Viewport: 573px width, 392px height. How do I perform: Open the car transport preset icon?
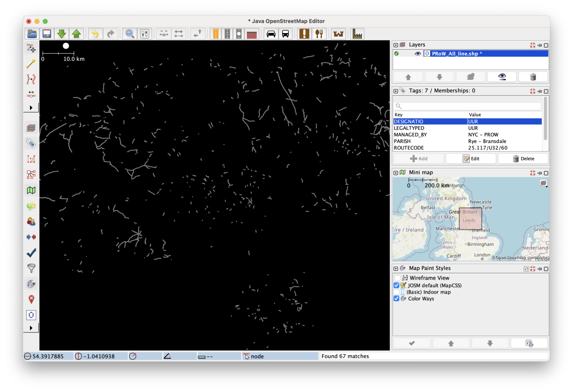271,34
